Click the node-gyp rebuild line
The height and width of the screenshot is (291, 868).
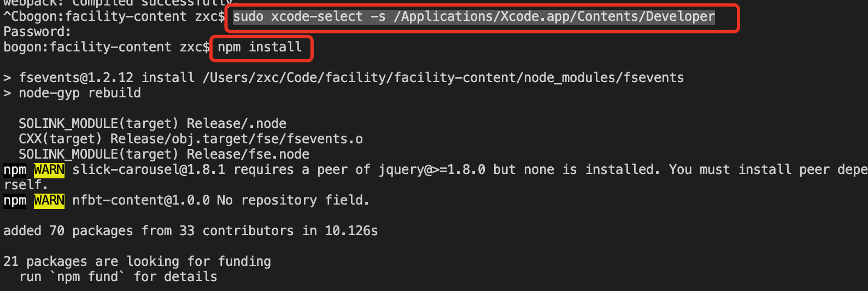click(72, 94)
